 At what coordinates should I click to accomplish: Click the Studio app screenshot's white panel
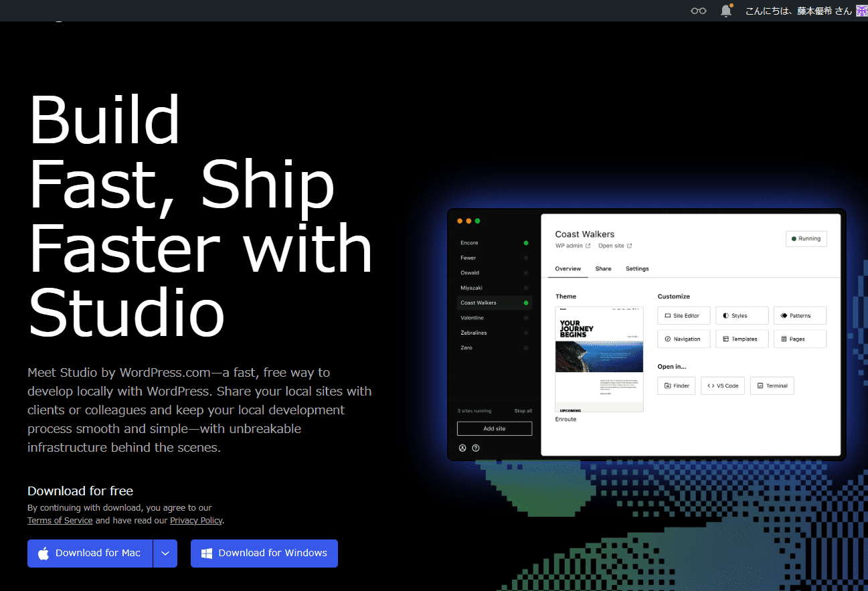(x=691, y=335)
